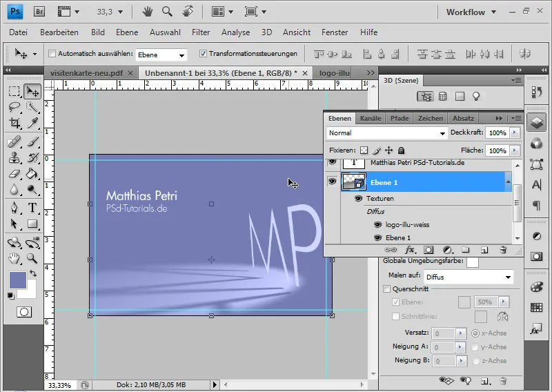Select the Path Selection tool
The image size is (552, 392).
14,224
